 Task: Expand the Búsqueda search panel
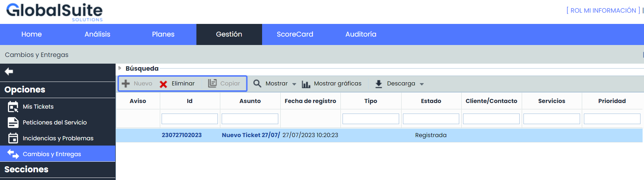(x=120, y=68)
